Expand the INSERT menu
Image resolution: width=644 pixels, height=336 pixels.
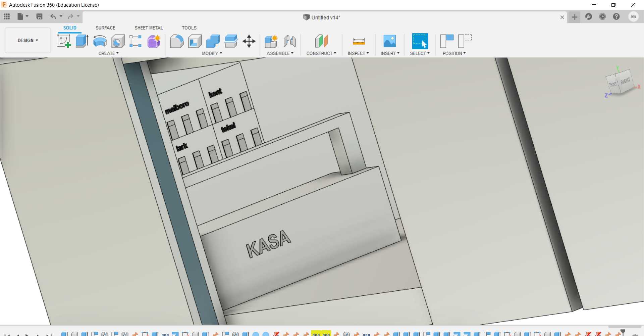pos(390,53)
